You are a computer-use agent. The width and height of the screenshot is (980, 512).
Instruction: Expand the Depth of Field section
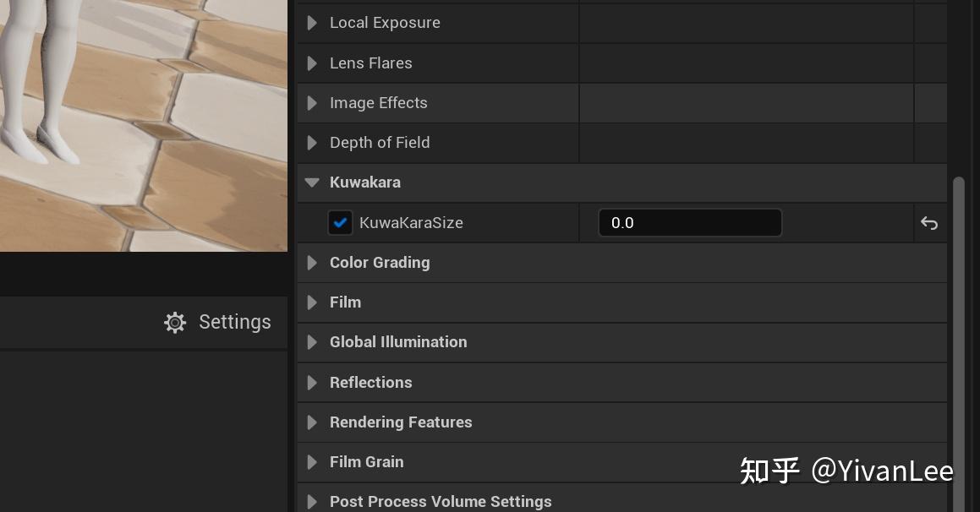coord(312,142)
